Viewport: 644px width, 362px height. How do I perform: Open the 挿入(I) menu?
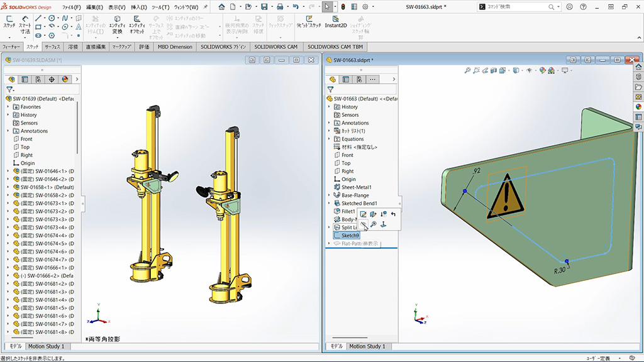coord(138,7)
